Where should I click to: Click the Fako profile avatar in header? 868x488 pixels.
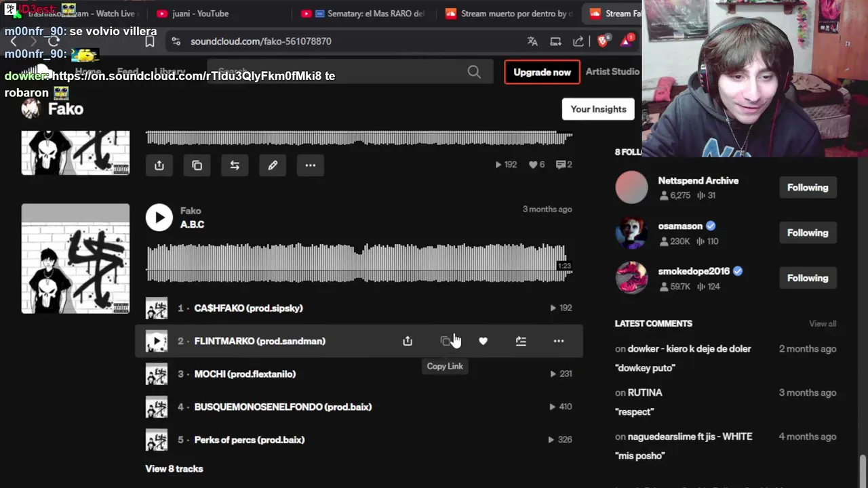pos(30,109)
